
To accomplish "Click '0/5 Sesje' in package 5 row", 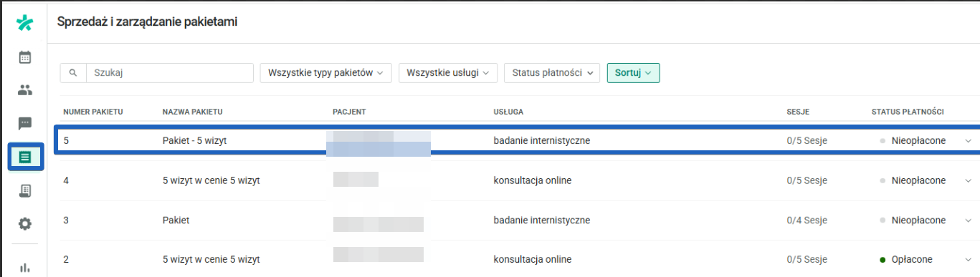I will point(807,141).
